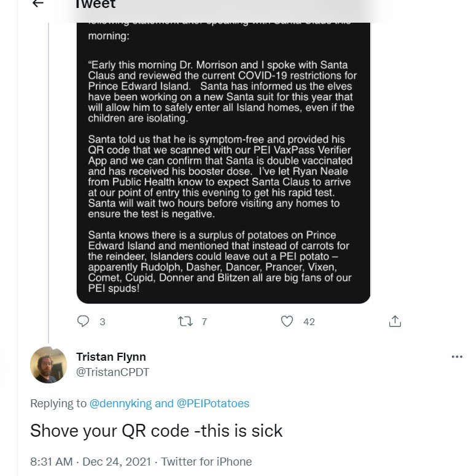Image resolution: width=474 pixels, height=476 pixels.
Task: Click the @TristanCPDT handle
Action: point(112,372)
